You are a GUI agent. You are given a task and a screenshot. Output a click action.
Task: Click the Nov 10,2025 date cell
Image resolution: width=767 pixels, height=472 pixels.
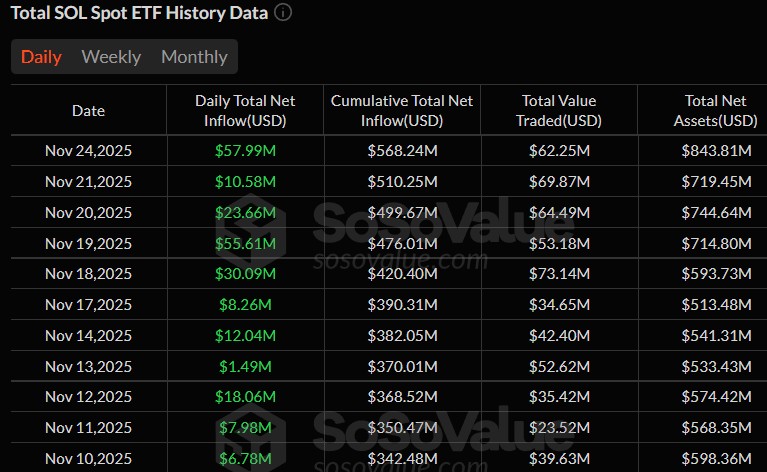tap(89, 459)
